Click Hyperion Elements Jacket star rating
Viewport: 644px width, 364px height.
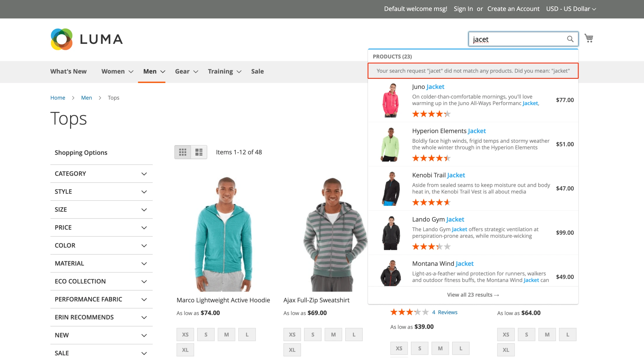tap(431, 158)
